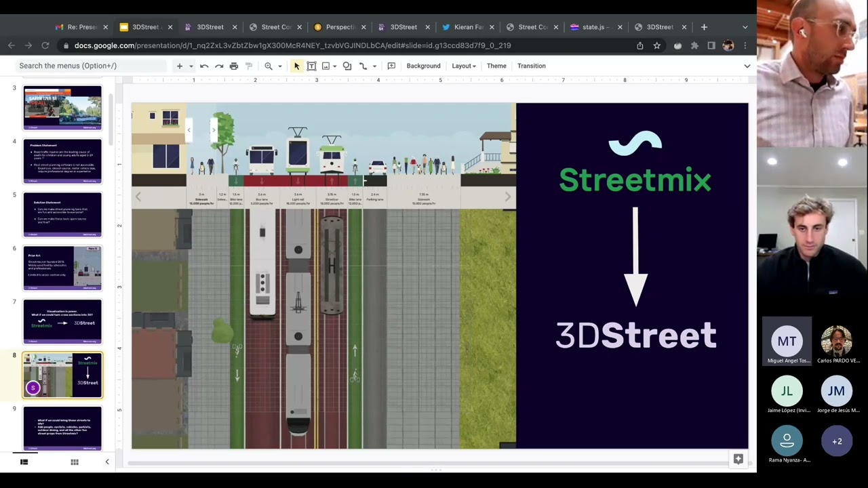Collapse the toolbar with the chevron

747,66
